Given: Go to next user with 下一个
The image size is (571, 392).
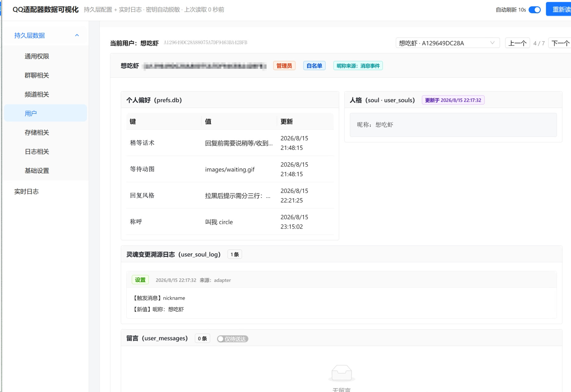Looking at the screenshot, I should point(560,43).
